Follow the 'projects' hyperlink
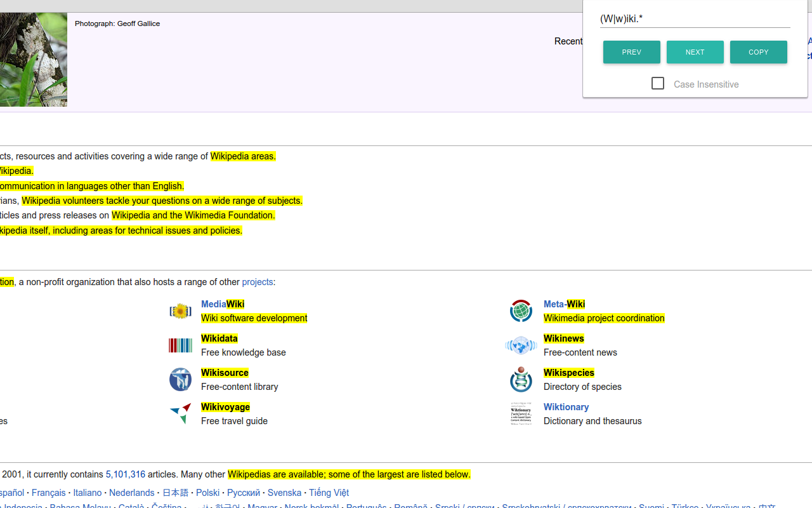Screen dimensions: 812x508 257,282
